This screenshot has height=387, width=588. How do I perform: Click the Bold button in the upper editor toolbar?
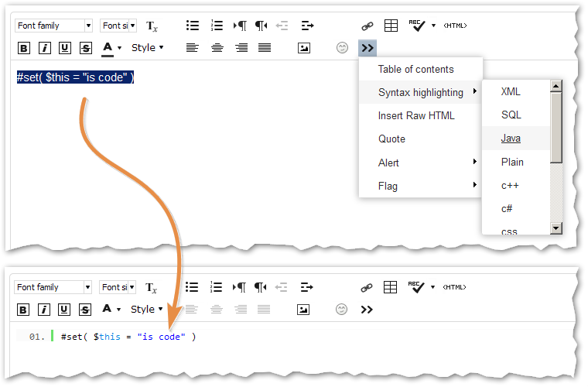[x=24, y=48]
